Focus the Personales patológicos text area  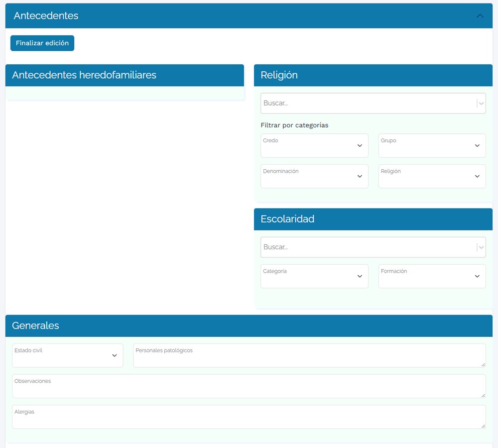309,355
